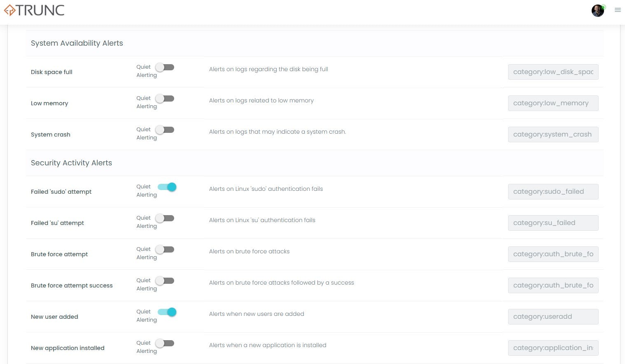Image resolution: width=625 pixels, height=364 pixels.
Task: Click the green online status badge on avatar
Action: coord(603,6)
